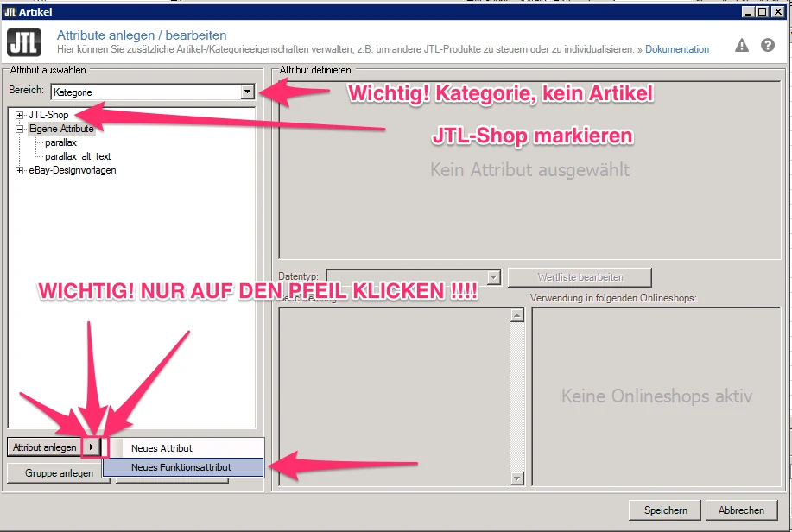Collapse the Eigene Attribute tree node
Viewport: 792px width, 532px height.
(x=19, y=129)
